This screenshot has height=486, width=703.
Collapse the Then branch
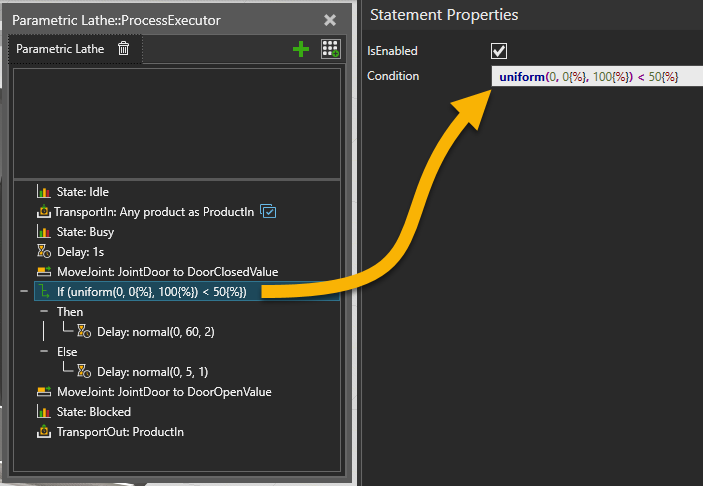pos(44,312)
